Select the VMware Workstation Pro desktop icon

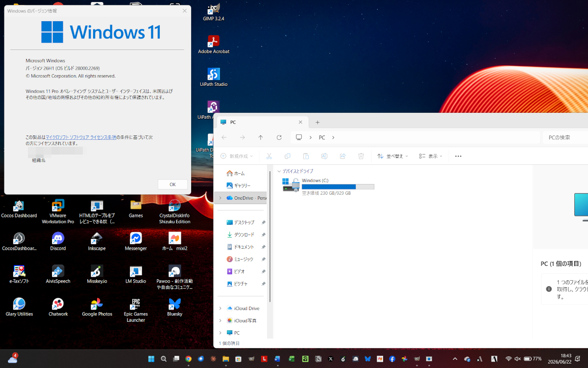(58, 212)
